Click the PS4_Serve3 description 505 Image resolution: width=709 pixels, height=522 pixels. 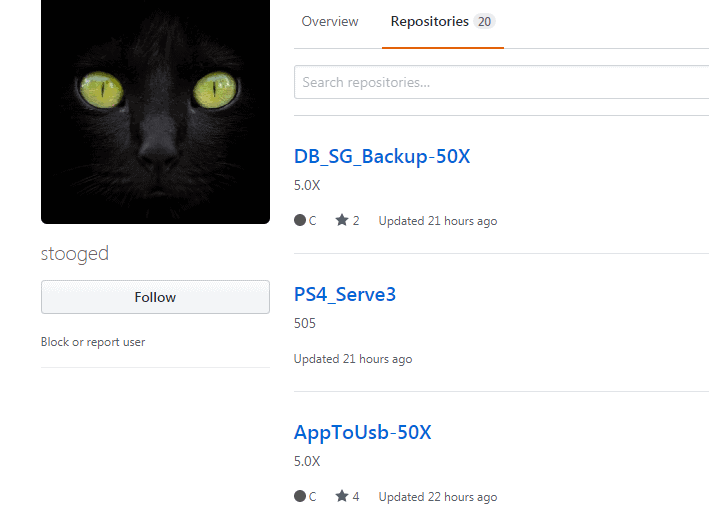coord(305,323)
